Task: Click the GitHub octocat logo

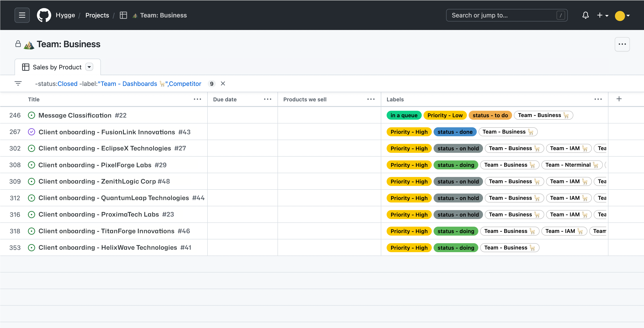Action: [44, 15]
